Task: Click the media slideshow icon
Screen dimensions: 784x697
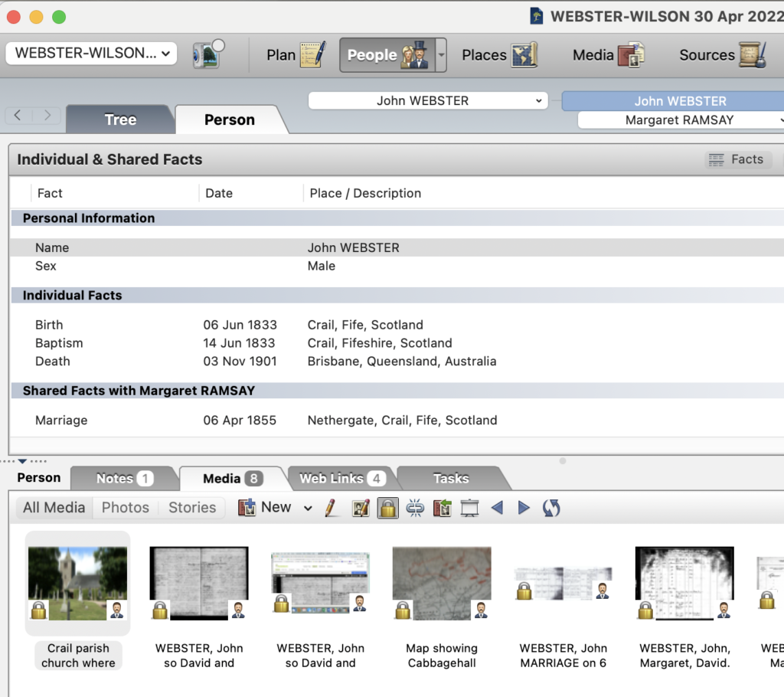Action: coord(469,508)
